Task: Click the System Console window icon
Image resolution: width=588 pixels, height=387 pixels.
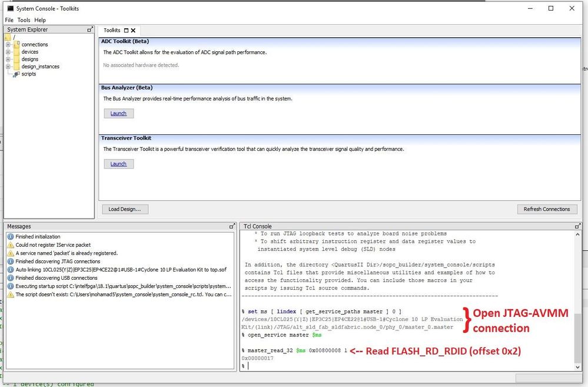Action: pos(11,8)
